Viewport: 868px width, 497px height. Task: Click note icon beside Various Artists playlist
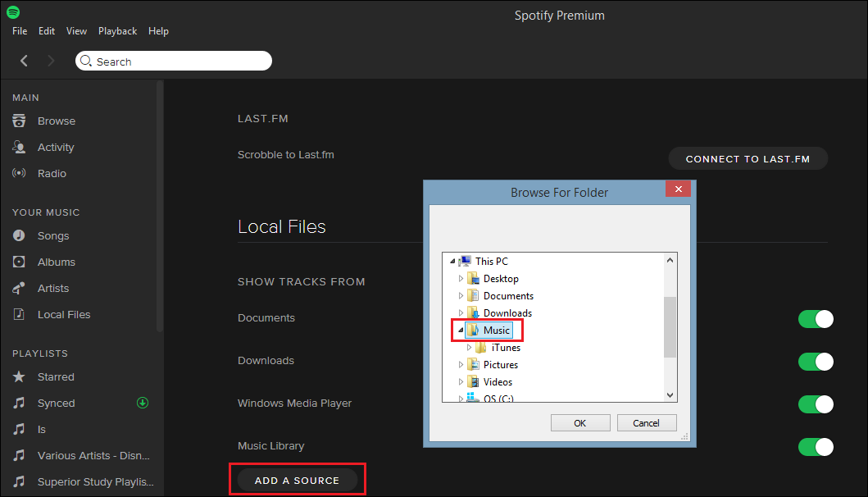(x=19, y=455)
